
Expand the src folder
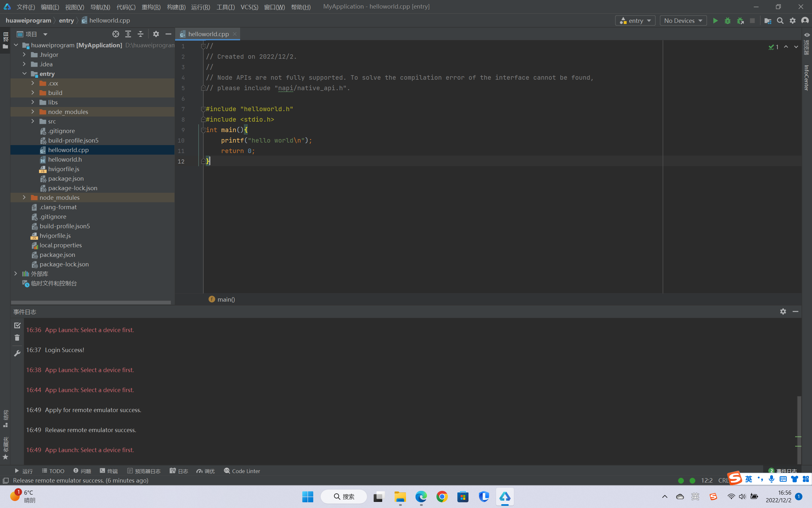(x=33, y=121)
